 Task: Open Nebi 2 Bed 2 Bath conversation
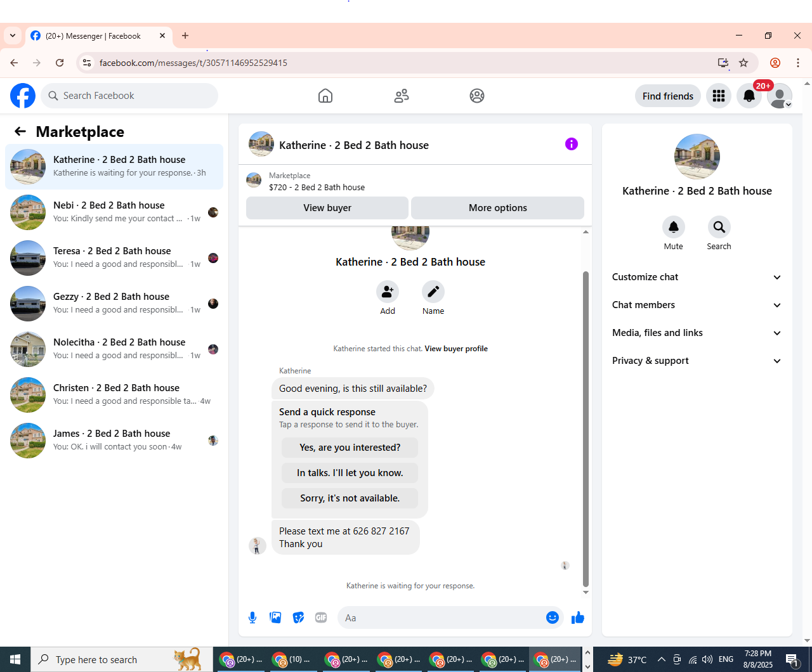point(114,212)
